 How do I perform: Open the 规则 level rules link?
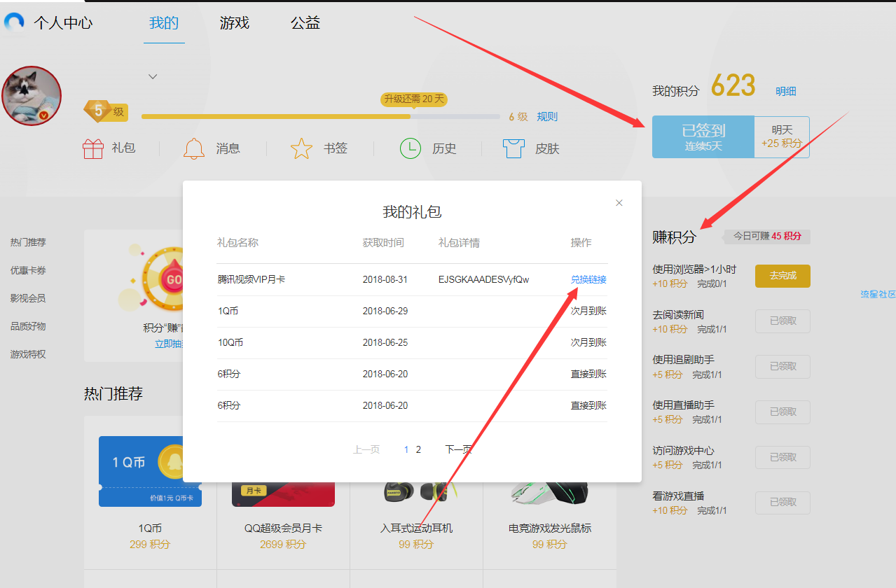(x=547, y=117)
